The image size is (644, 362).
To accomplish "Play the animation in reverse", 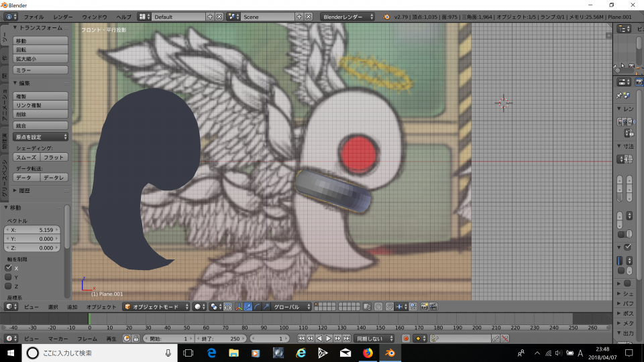I will coord(319,339).
